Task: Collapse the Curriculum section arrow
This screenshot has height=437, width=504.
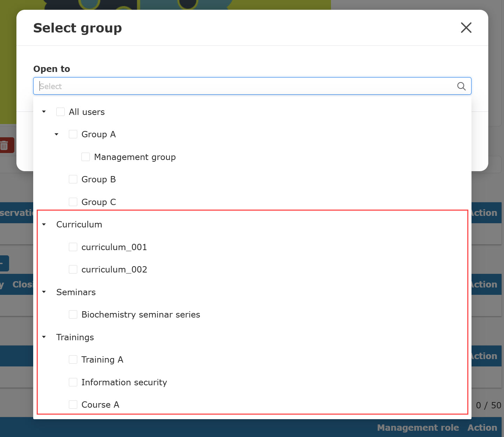Action: pos(44,224)
